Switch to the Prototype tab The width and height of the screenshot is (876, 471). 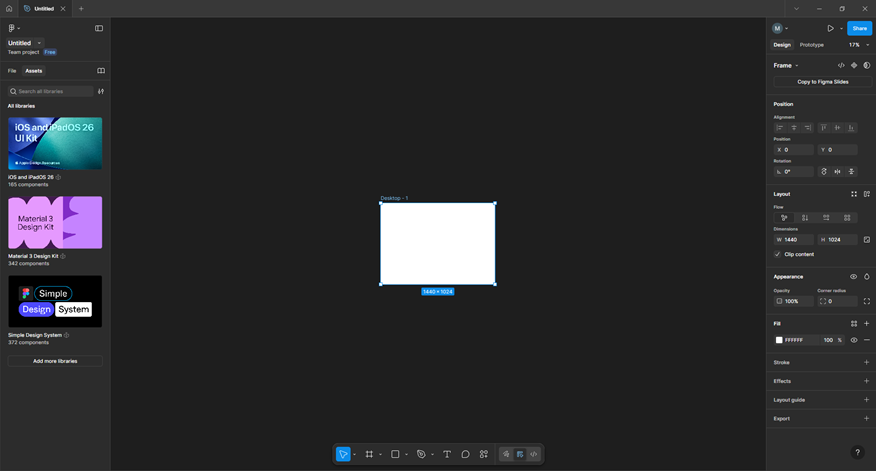pos(811,45)
